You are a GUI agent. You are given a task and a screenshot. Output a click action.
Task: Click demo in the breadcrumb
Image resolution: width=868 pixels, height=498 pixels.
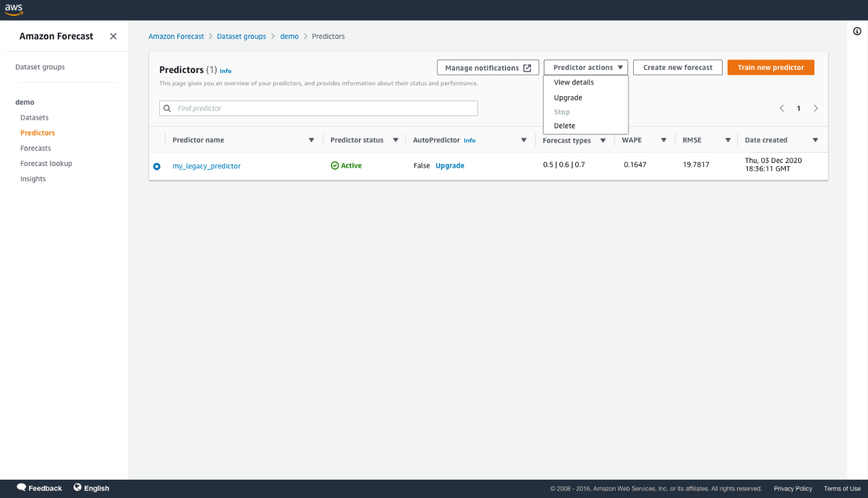point(290,36)
